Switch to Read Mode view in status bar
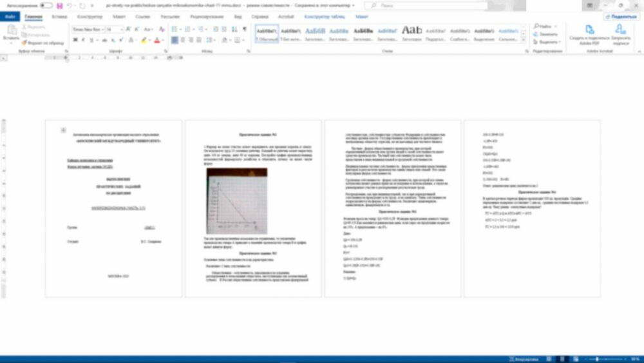 point(549,359)
